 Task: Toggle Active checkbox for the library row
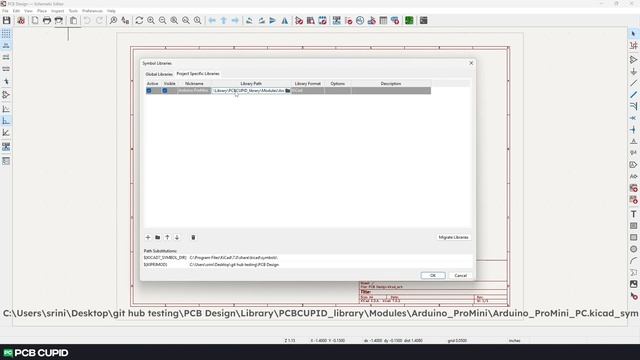click(149, 91)
